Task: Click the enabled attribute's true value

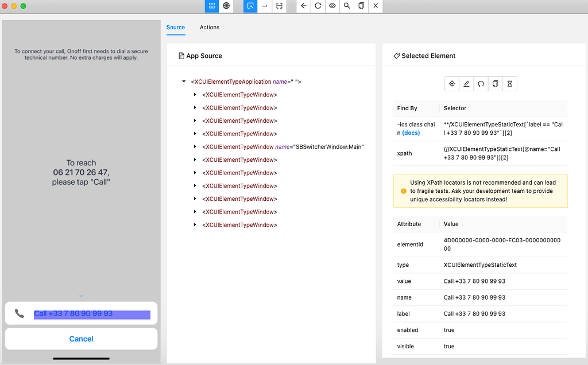Action: (x=449, y=330)
